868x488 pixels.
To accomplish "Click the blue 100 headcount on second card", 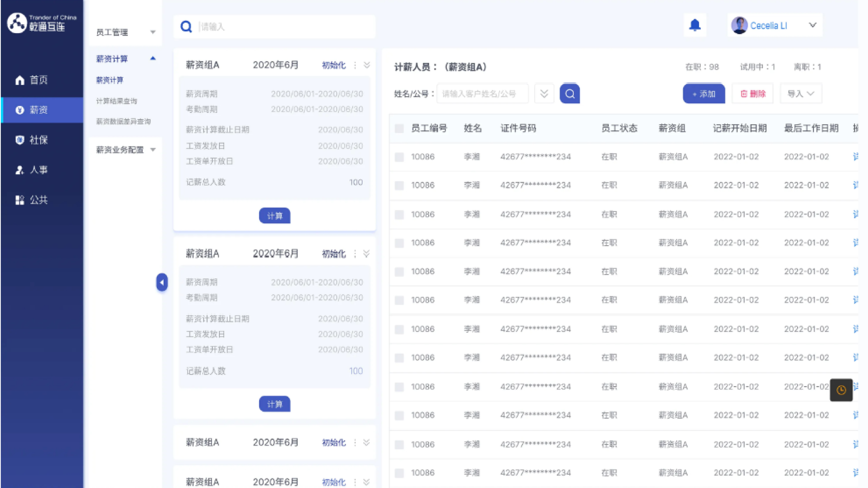I will 356,371.
